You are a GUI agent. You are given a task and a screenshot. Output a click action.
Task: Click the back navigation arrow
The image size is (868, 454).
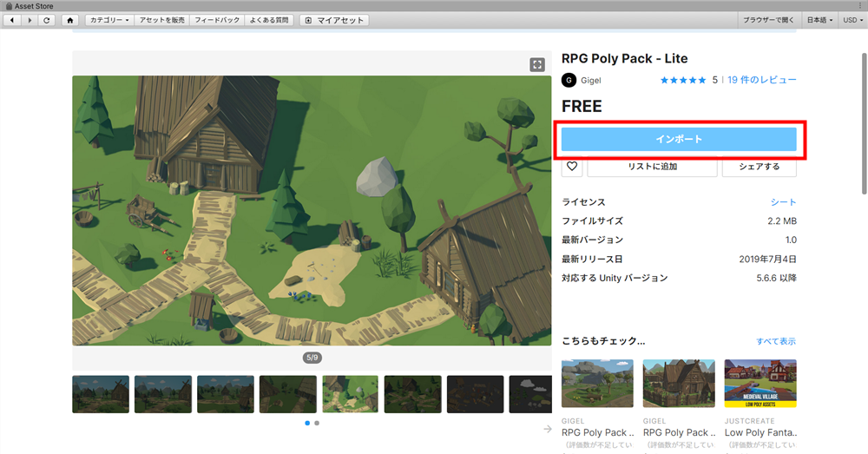click(12, 20)
